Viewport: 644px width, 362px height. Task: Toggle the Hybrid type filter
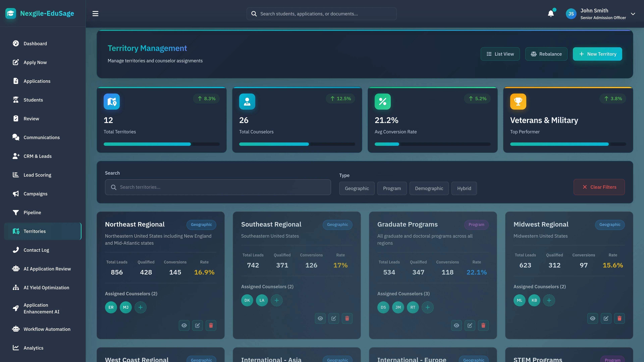click(x=464, y=188)
